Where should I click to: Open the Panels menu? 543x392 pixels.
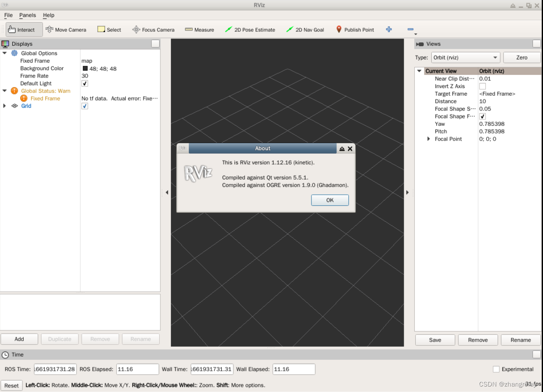pos(28,15)
